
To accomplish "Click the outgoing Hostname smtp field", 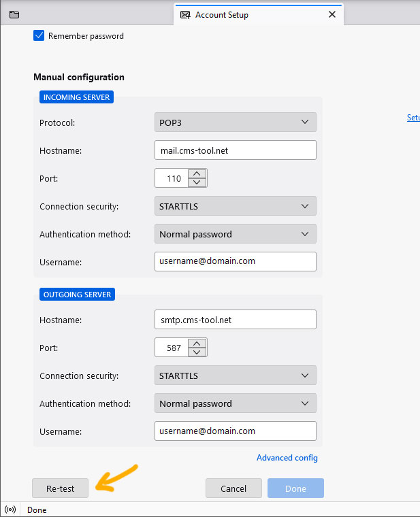I will point(235,320).
